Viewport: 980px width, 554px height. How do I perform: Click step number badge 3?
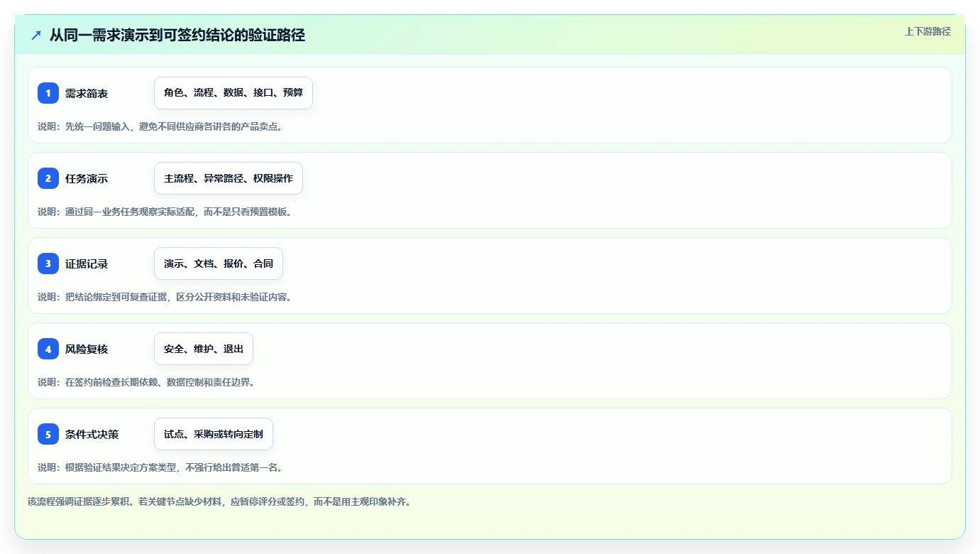(48, 264)
